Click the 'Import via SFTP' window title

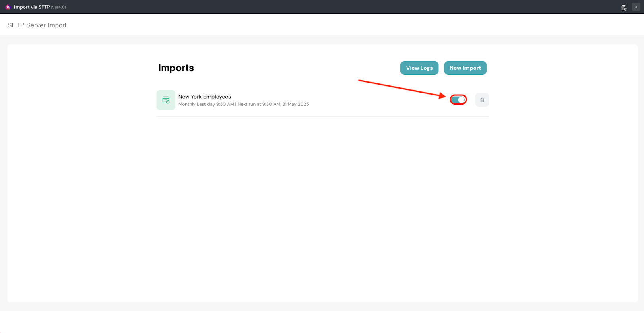(32, 7)
